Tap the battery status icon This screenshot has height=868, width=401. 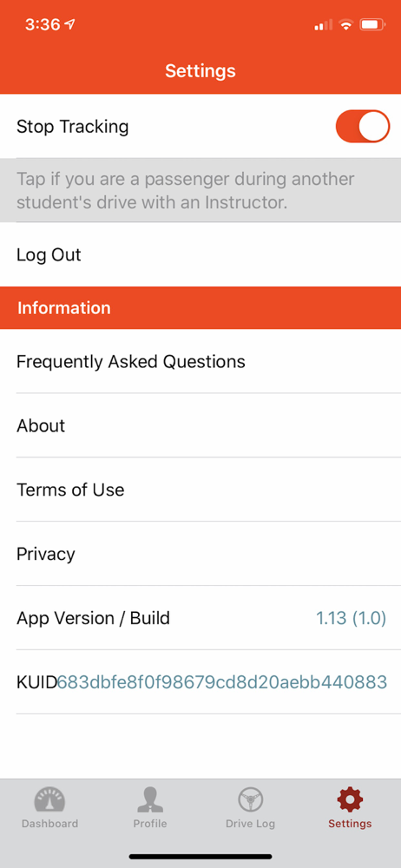coord(372,24)
